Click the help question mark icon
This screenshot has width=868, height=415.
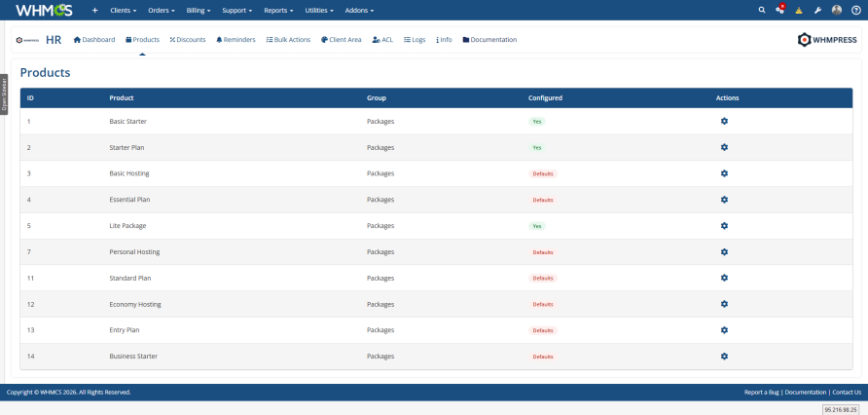pyautogui.click(x=855, y=10)
